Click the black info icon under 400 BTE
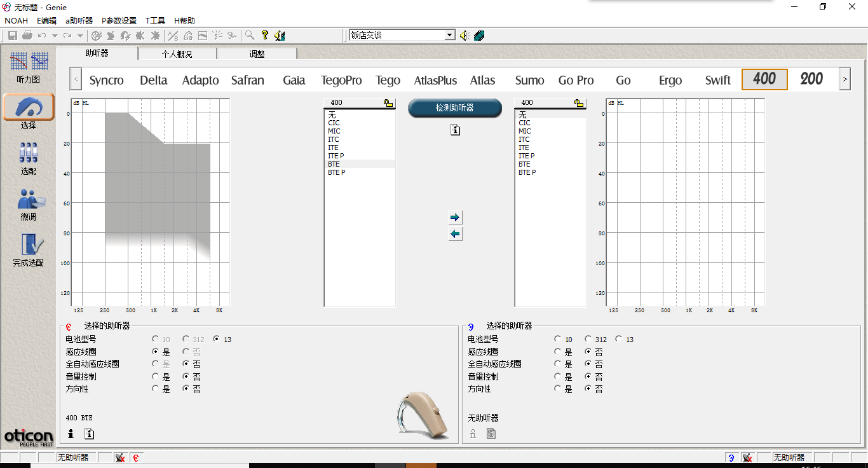The width and height of the screenshot is (868, 468). [71, 434]
